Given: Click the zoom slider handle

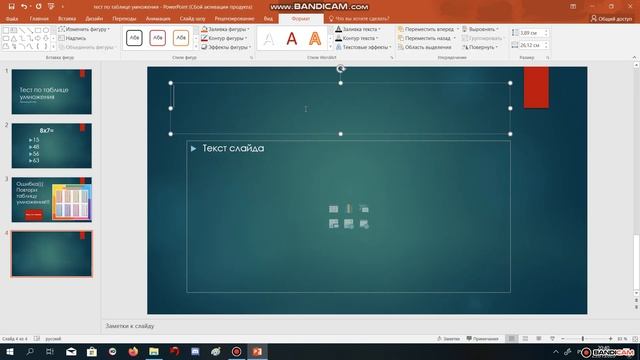Looking at the screenshot, I should coord(583,339).
